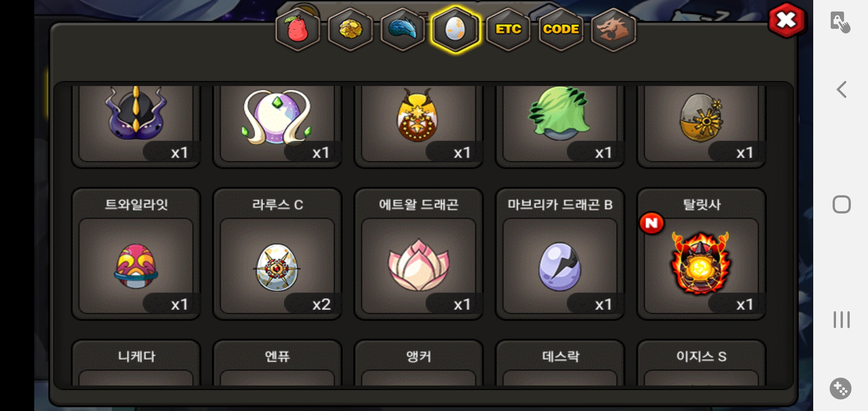Pick the 마브리카 드래곤 B egg

point(560,254)
